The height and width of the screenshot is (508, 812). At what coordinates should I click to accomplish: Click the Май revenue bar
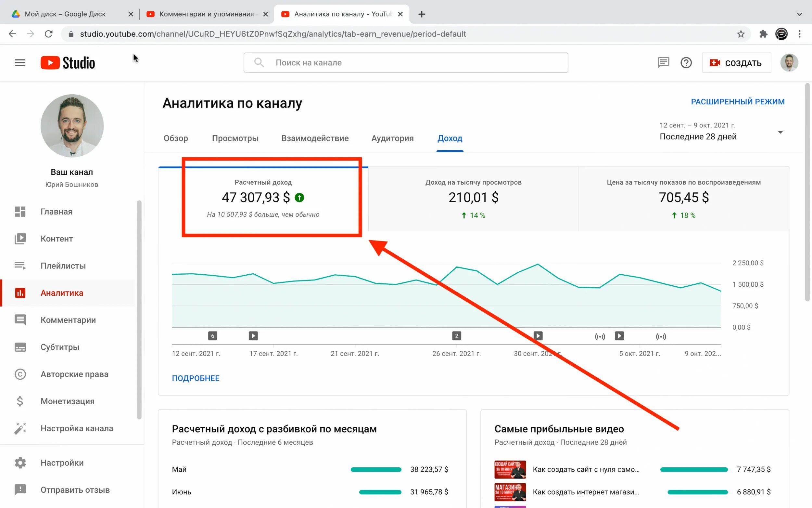coord(376,469)
